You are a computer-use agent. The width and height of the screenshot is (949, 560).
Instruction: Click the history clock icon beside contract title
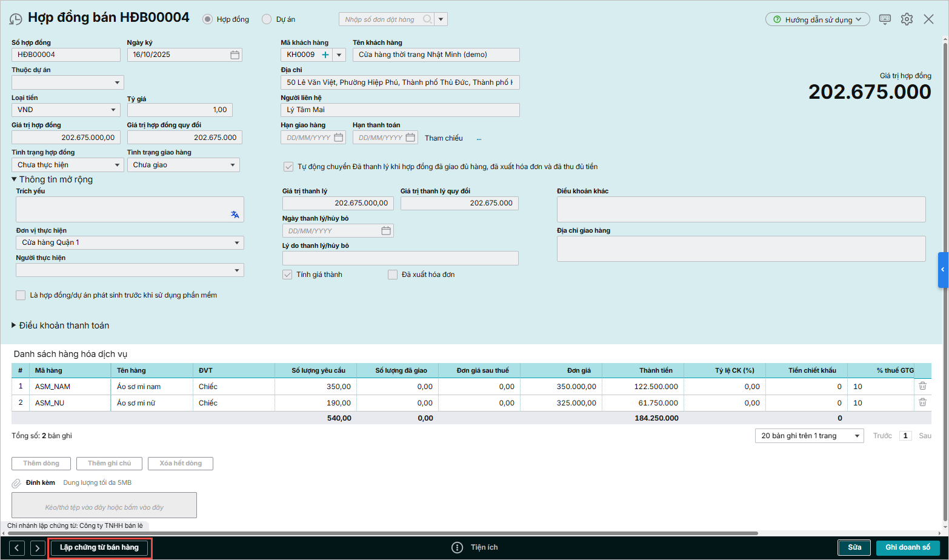click(x=16, y=19)
